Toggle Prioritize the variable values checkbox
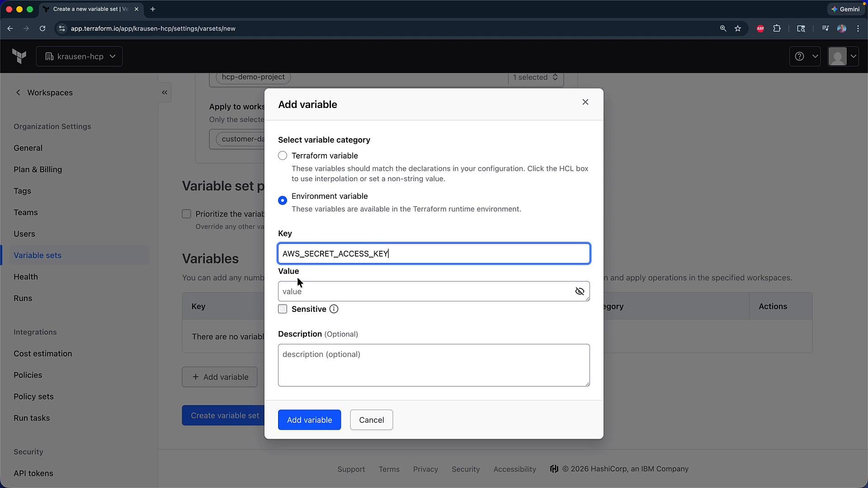 (x=187, y=214)
